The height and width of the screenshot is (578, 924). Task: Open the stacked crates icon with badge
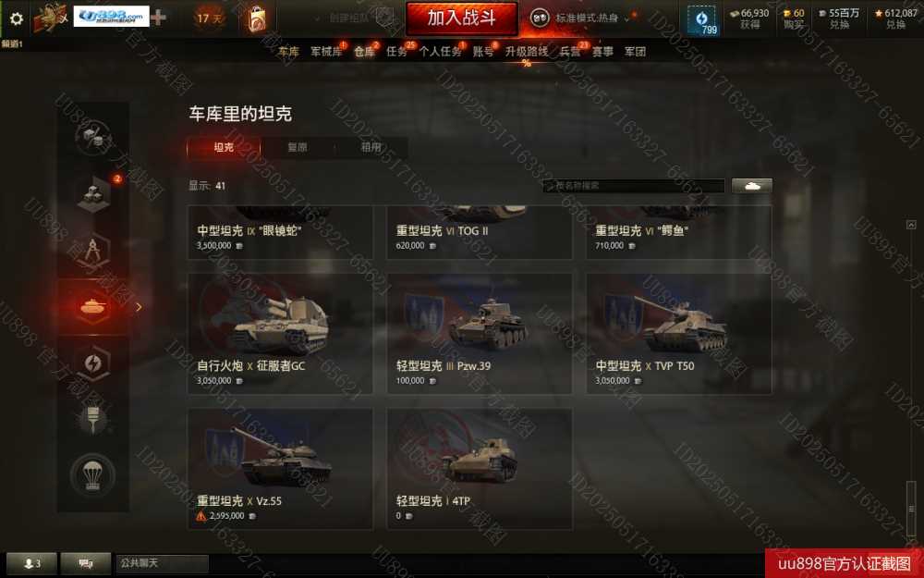pyautogui.click(x=94, y=194)
